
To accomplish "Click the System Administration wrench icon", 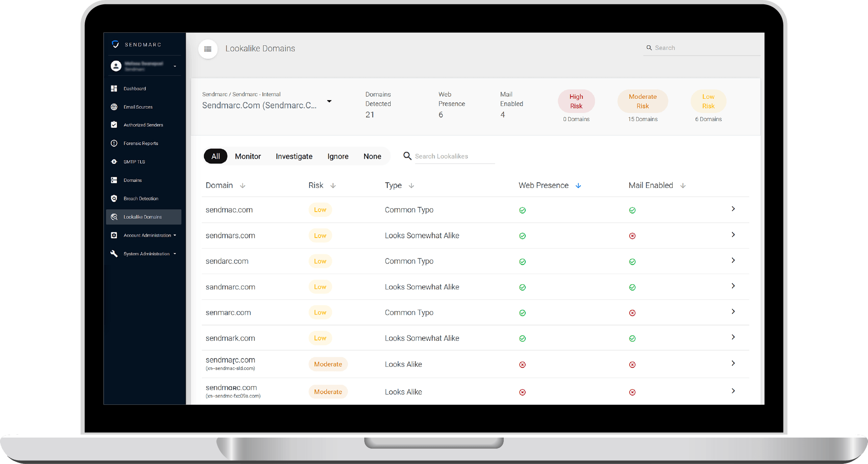I will tap(114, 253).
